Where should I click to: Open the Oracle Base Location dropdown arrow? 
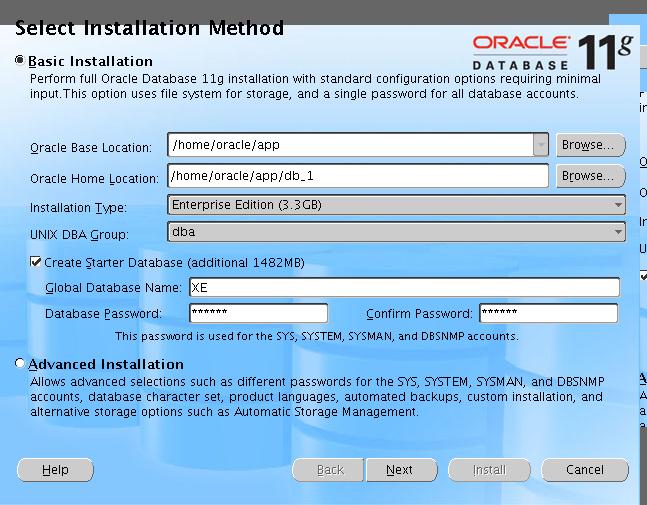(x=540, y=145)
